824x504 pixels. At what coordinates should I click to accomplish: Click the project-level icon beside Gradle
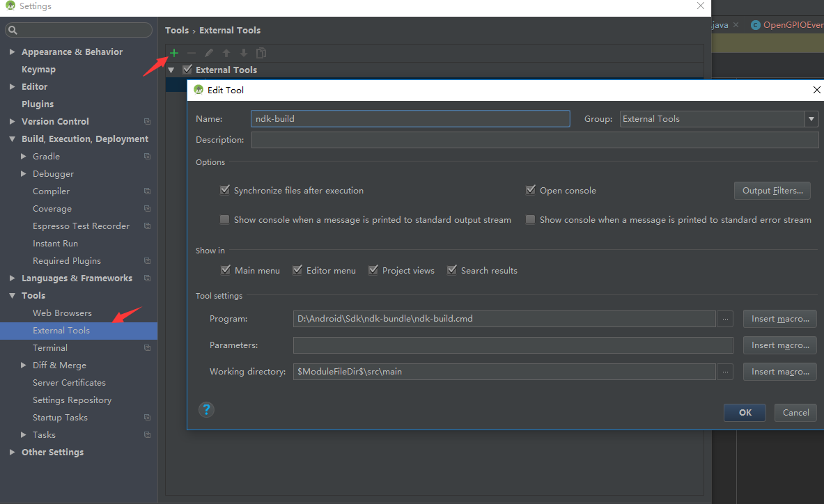click(147, 157)
